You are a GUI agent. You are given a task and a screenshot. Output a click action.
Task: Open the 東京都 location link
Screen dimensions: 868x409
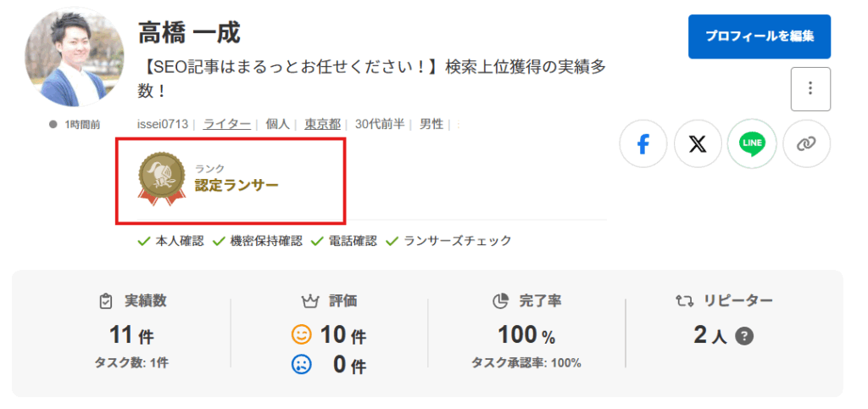coord(322,124)
